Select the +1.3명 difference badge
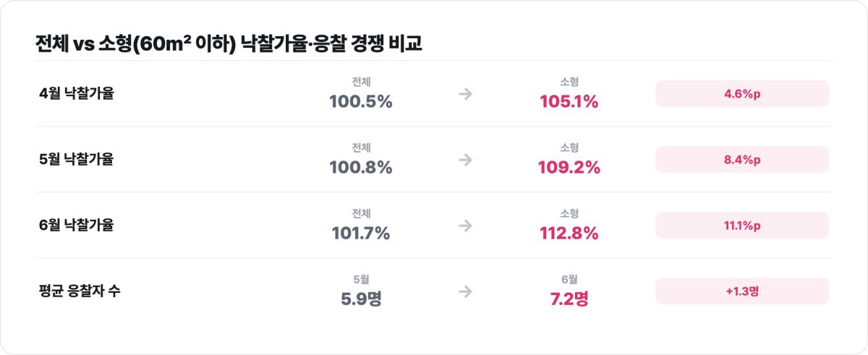 click(742, 291)
